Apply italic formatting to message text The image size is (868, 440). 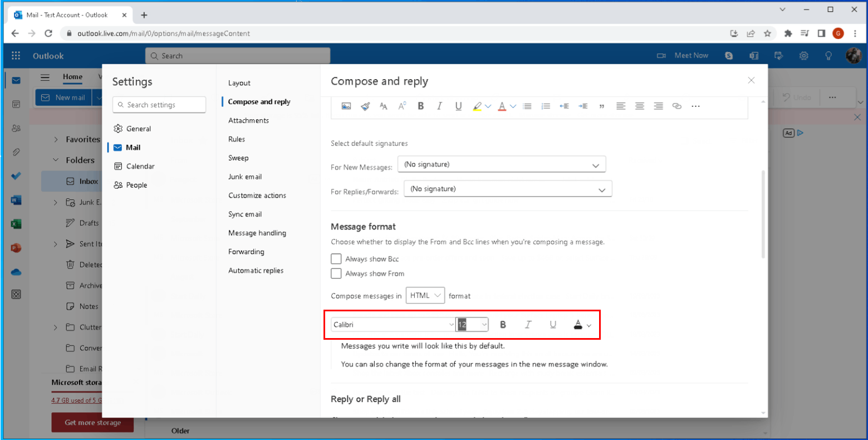[x=439, y=106]
